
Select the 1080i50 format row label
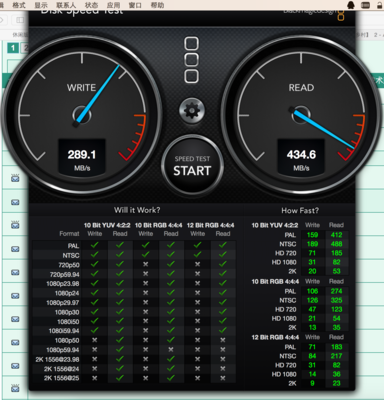[x=68, y=322]
